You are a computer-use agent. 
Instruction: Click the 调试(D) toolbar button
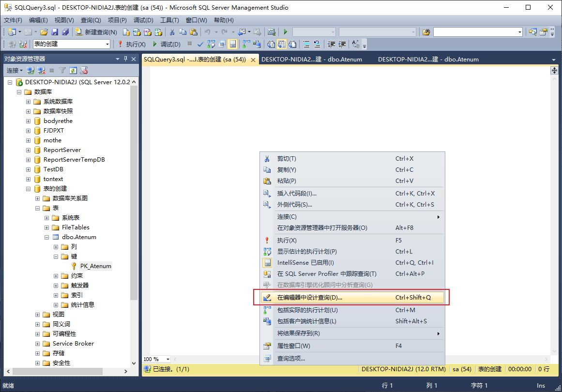[167, 44]
